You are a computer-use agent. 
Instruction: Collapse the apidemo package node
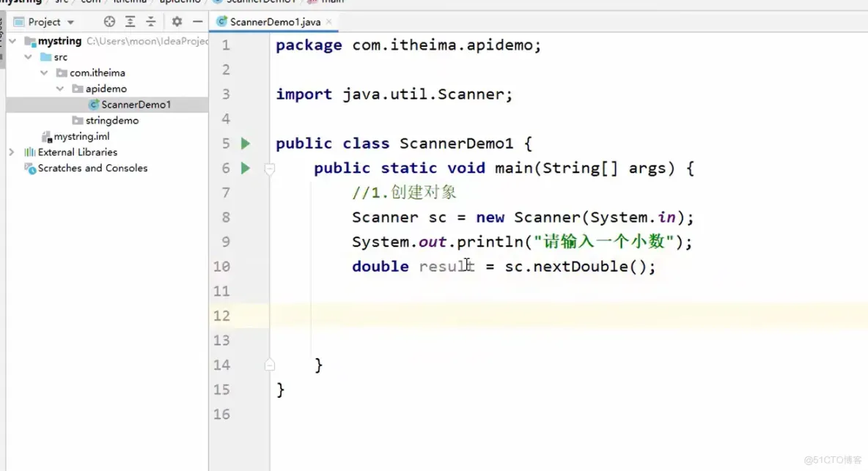click(60, 89)
